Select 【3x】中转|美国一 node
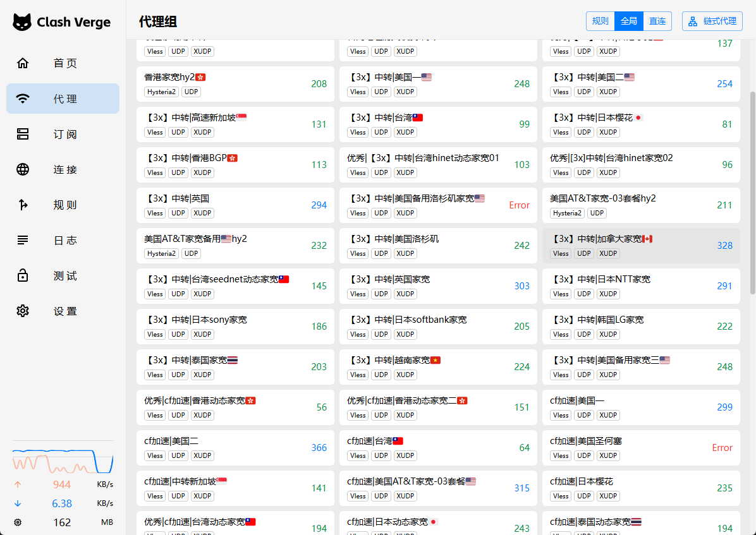The height and width of the screenshot is (535, 756). pos(438,84)
